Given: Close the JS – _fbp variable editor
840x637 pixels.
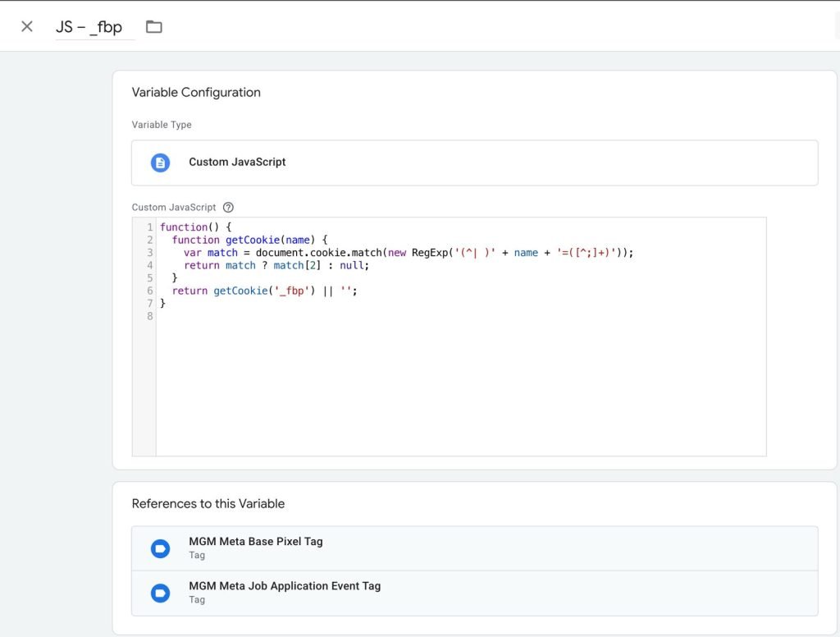Looking at the screenshot, I should pos(27,26).
